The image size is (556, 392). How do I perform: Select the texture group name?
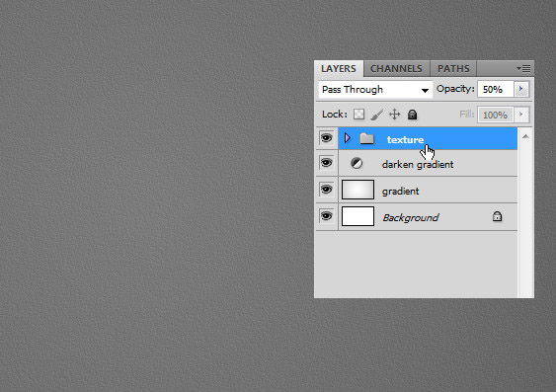point(405,139)
